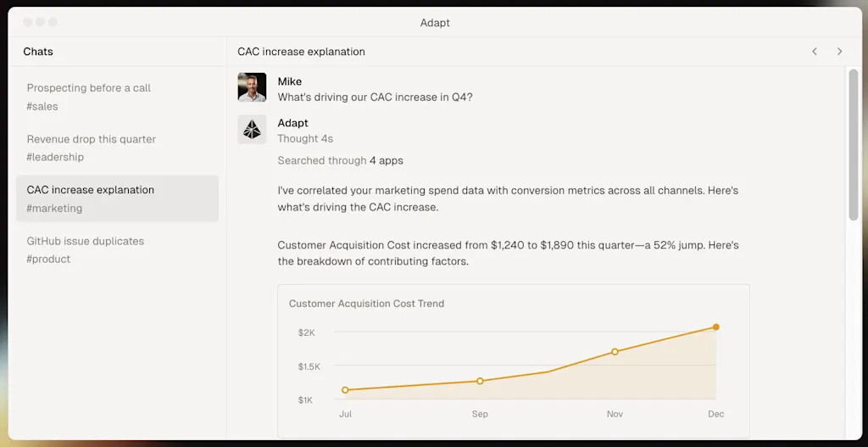Click the CAC increase explanation header title
The width and height of the screenshot is (868, 447).
click(301, 52)
